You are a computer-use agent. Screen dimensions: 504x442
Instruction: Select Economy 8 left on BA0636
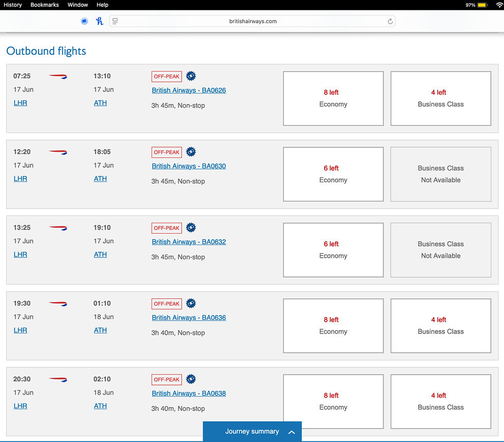click(333, 326)
